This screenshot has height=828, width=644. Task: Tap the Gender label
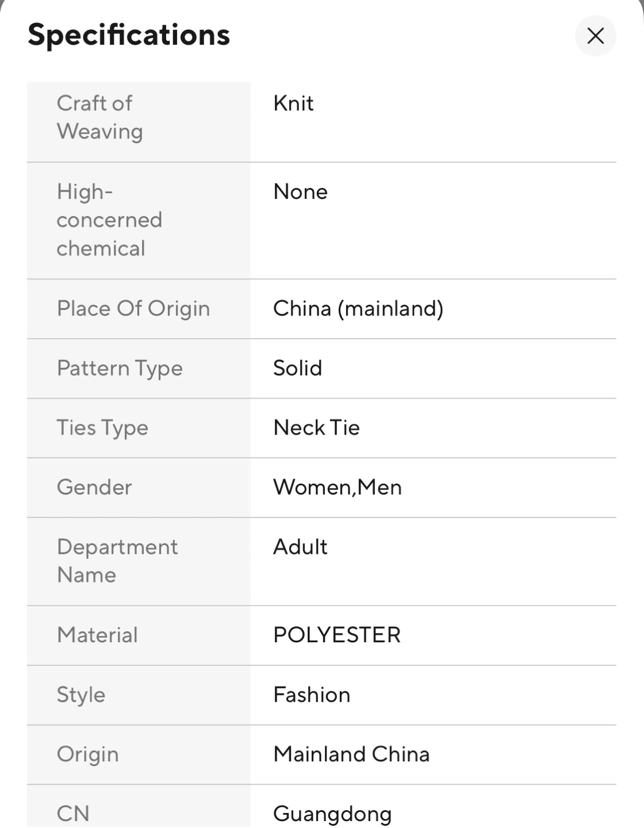94,488
